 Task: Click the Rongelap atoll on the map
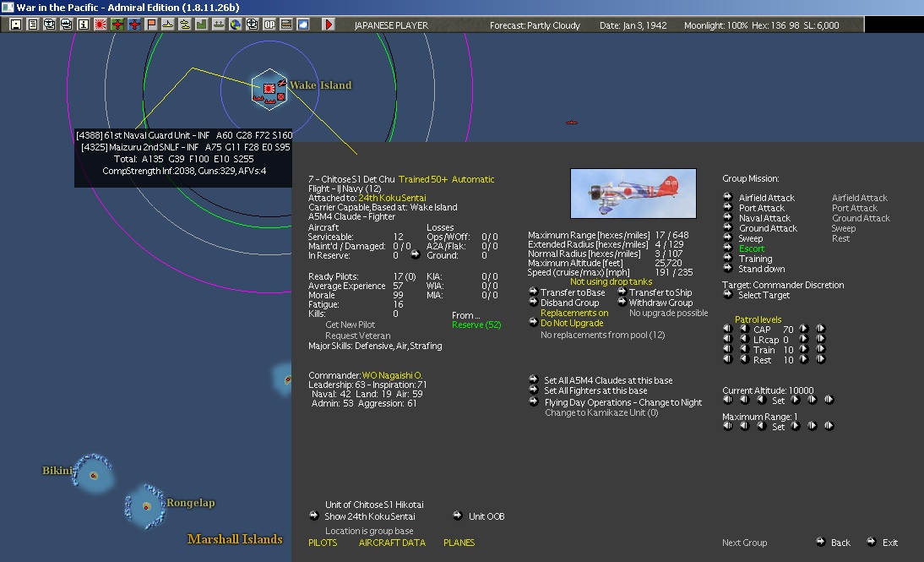pos(146,506)
